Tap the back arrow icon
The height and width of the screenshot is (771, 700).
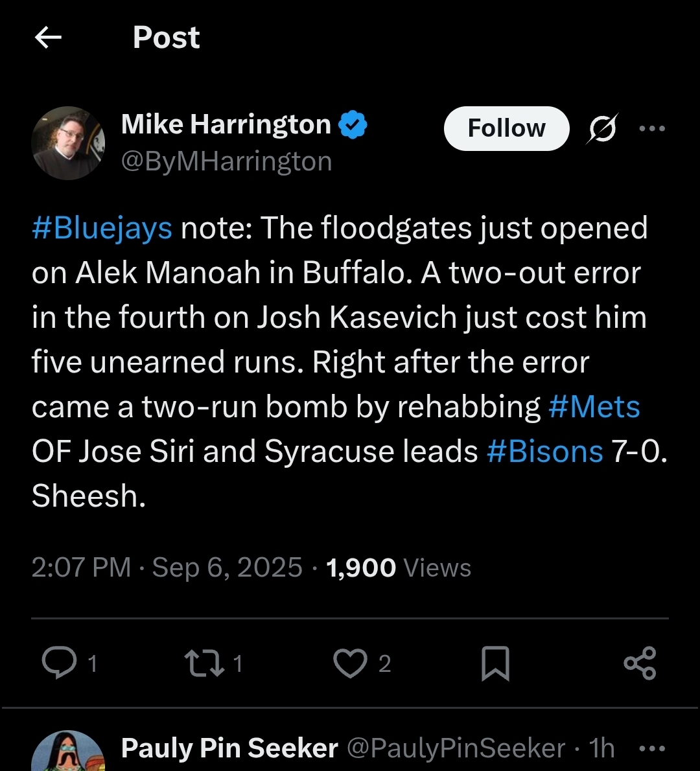pos(48,38)
